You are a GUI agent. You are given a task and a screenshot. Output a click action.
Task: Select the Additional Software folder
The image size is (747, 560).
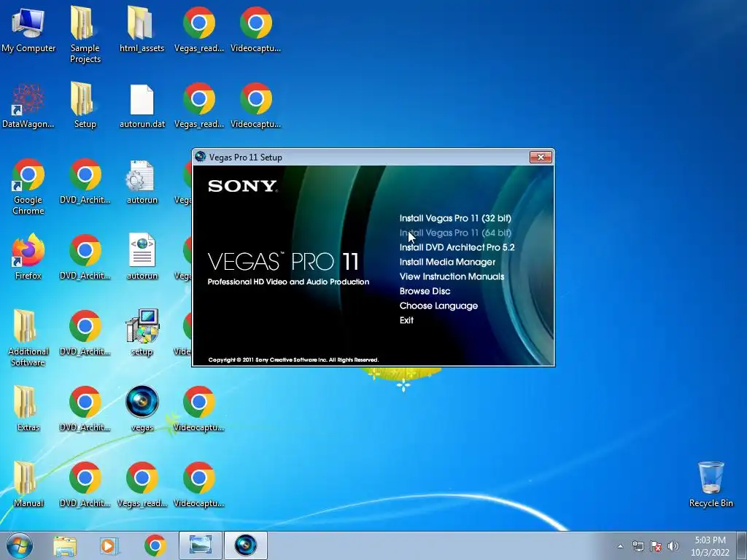click(x=28, y=338)
